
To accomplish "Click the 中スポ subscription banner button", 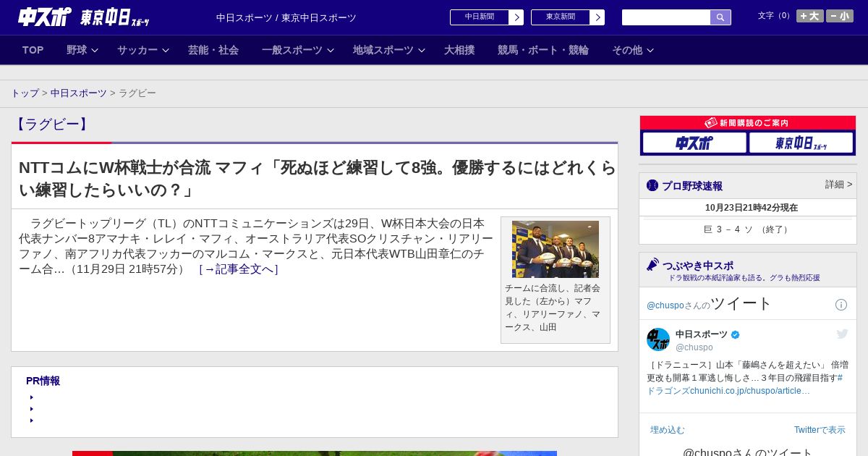I will pos(694,143).
